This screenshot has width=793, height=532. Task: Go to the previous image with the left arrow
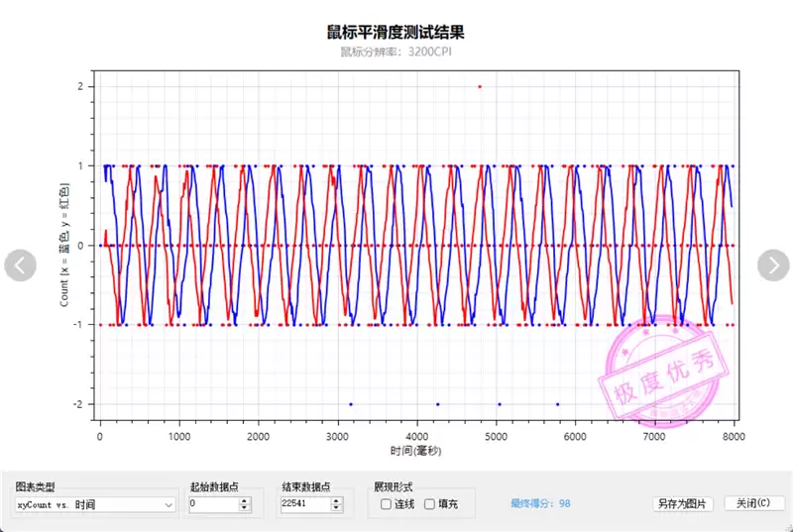20,266
